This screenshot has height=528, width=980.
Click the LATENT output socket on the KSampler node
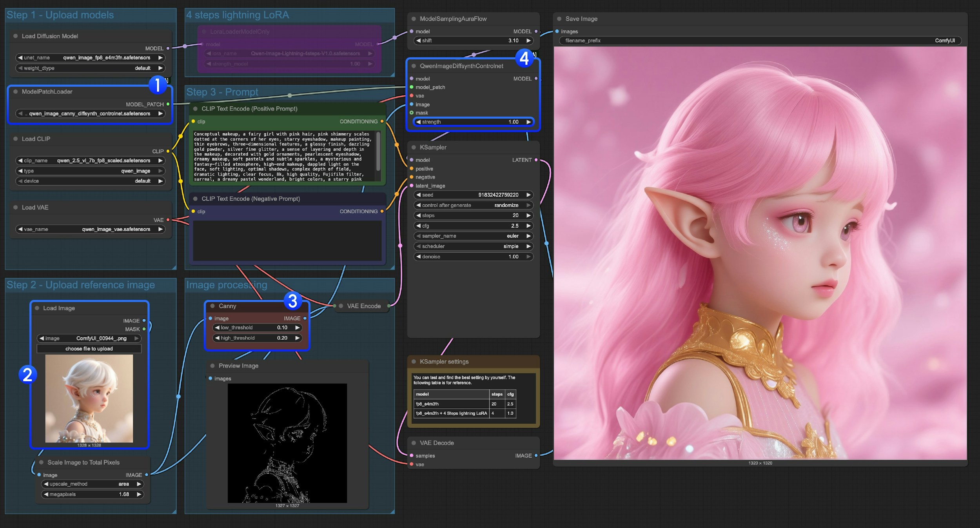point(535,160)
